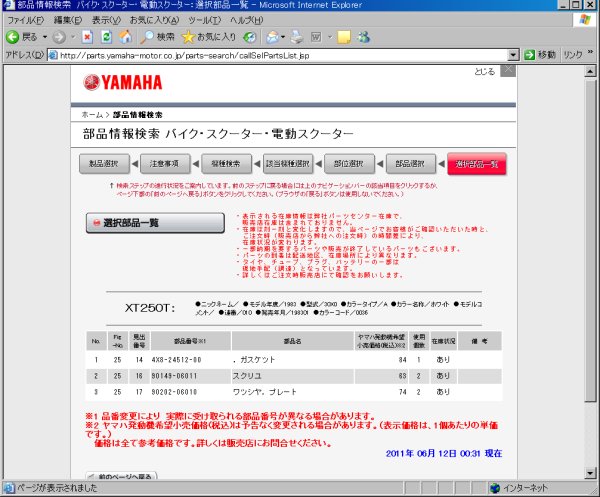Click status text ページが表示されました
The image size is (600, 497).
[x=57, y=488]
